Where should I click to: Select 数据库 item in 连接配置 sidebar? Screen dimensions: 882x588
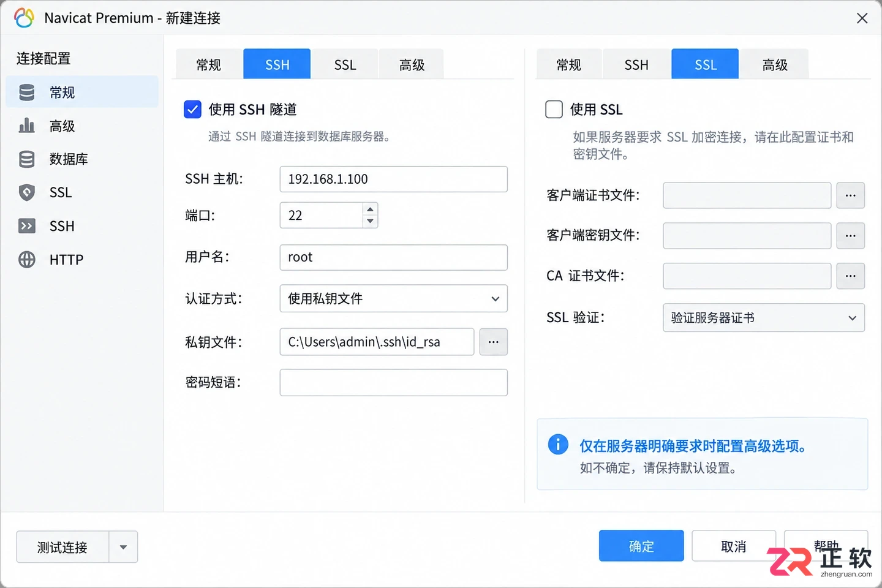coord(82,159)
